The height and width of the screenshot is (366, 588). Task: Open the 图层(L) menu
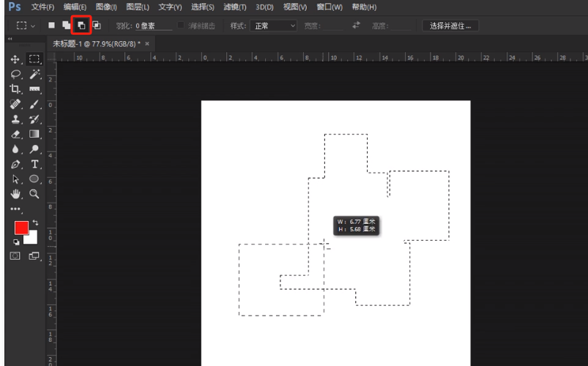tap(138, 7)
